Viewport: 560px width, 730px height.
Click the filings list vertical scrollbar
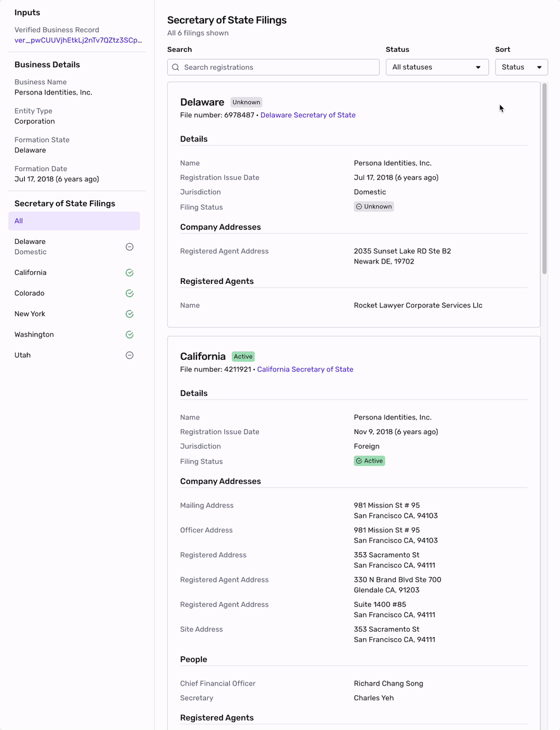(544, 179)
